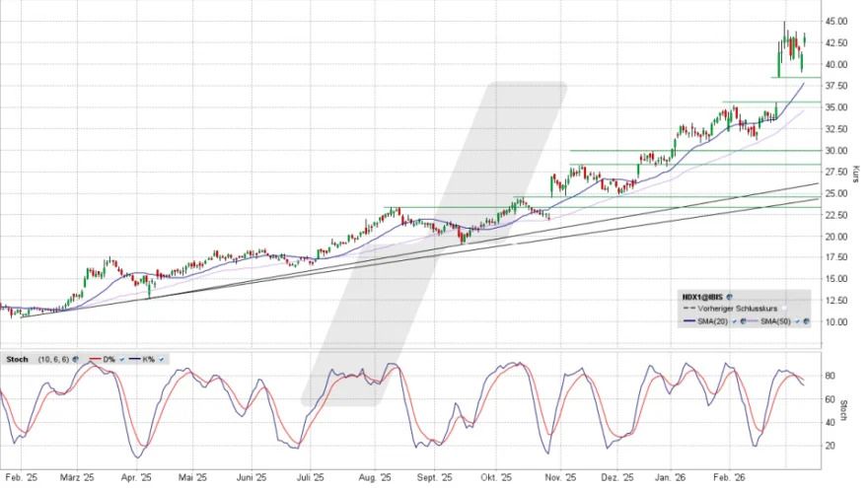Click the SMA(50) legend label
The width and height of the screenshot is (868, 488).
[x=775, y=321]
